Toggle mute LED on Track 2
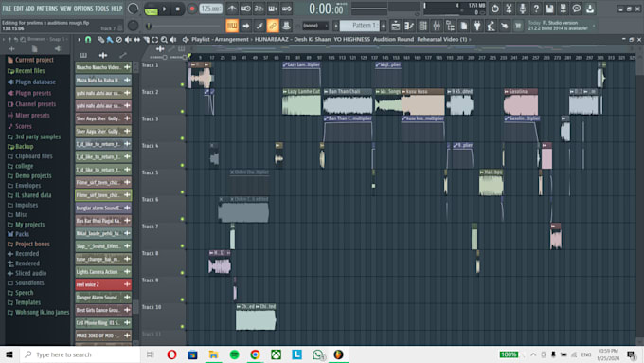The height and width of the screenshot is (363, 644). [182, 112]
